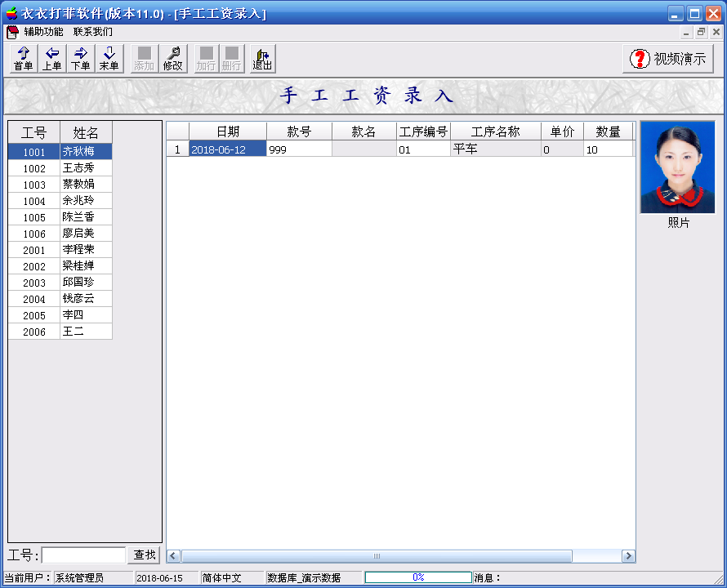The height and width of the screenshot is (588, 727).
Task: Click the 删行 delete-row icon
Action: pos(232,59)
